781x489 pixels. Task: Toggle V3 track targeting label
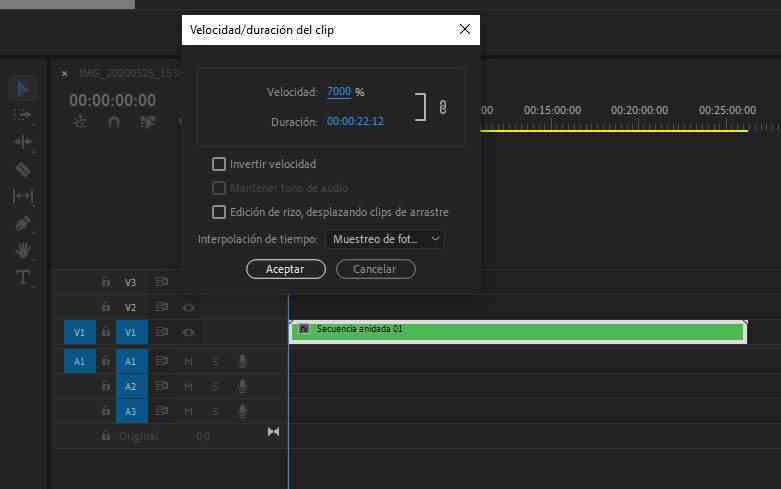[x=130, y=282]
